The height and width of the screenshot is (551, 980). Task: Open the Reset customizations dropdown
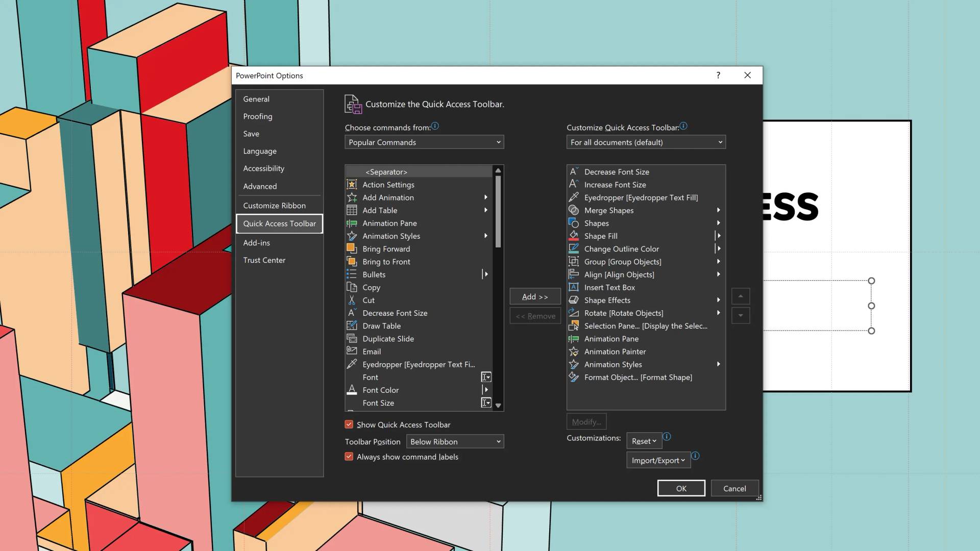[x=644, y=441]
